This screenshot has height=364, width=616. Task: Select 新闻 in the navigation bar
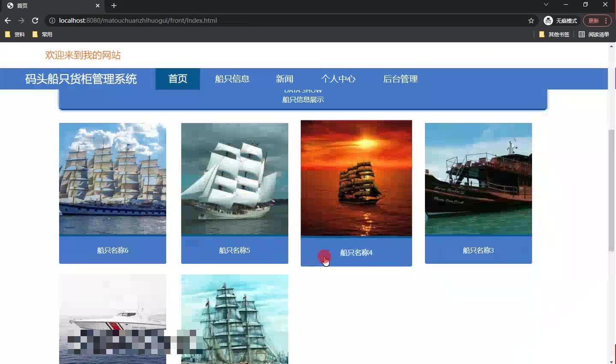(x=284, y=79)
